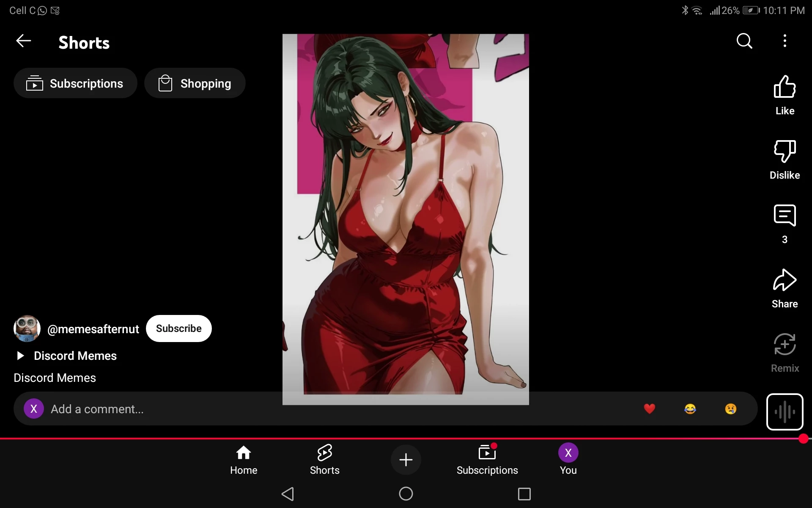Tap the Remix icon
Screen dimensions: 812x508
(785, 344)
